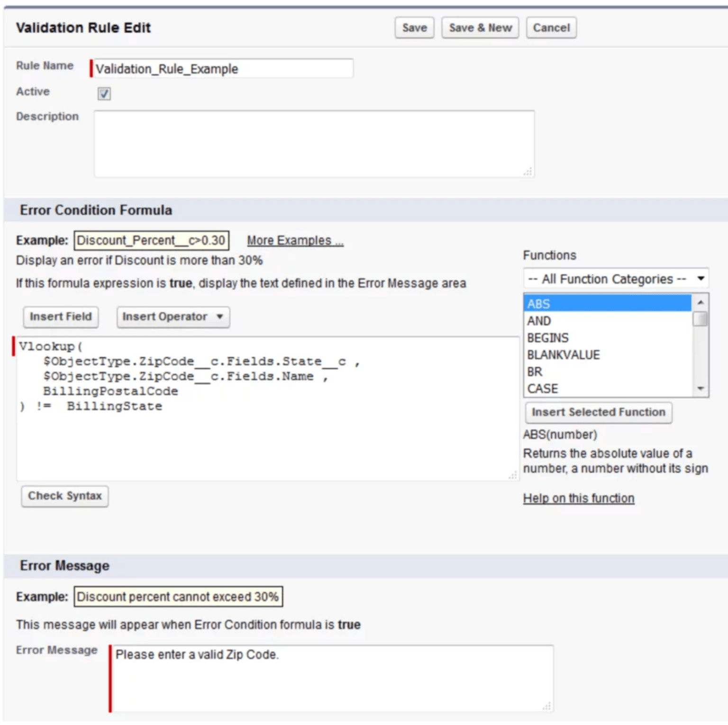Click the Rule Name input field

223,69
